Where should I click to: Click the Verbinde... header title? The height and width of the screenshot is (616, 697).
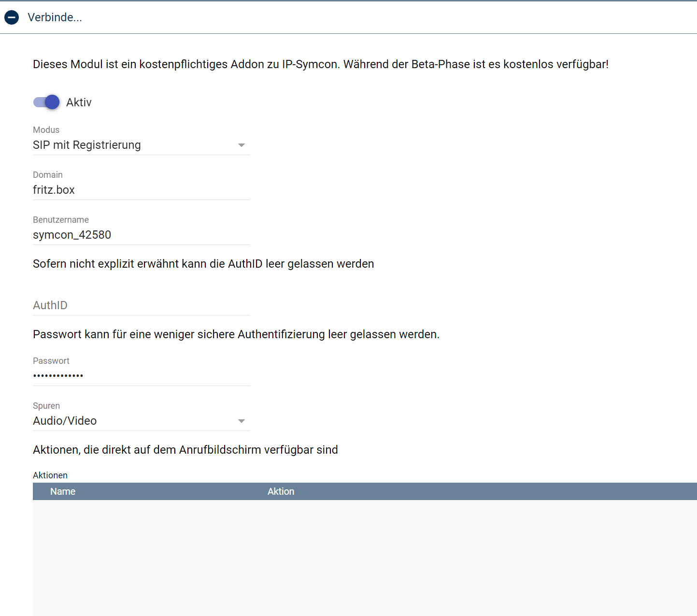tap(55, 17)
